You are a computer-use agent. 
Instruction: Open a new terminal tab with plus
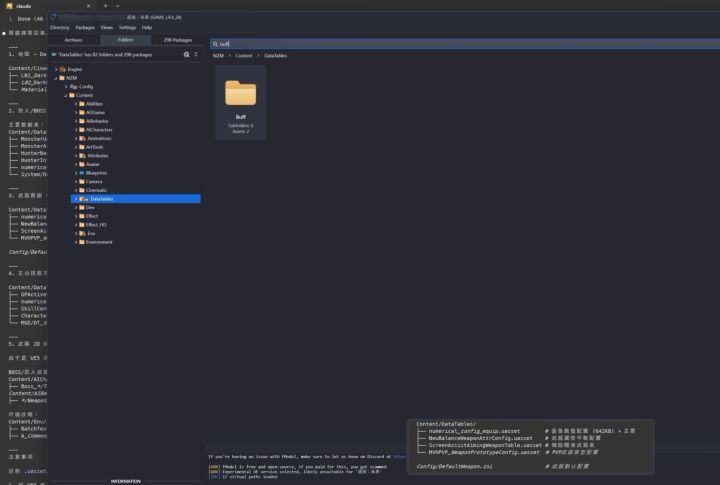[106, 6]
